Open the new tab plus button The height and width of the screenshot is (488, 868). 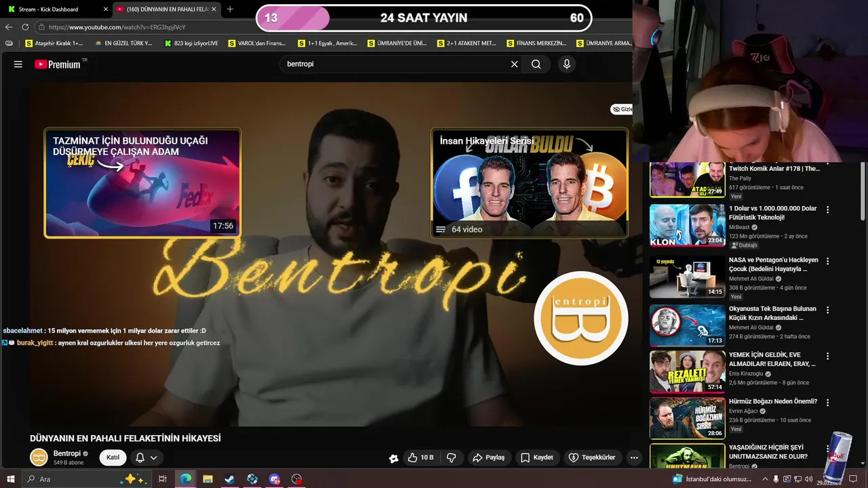[x=230, y=9]
